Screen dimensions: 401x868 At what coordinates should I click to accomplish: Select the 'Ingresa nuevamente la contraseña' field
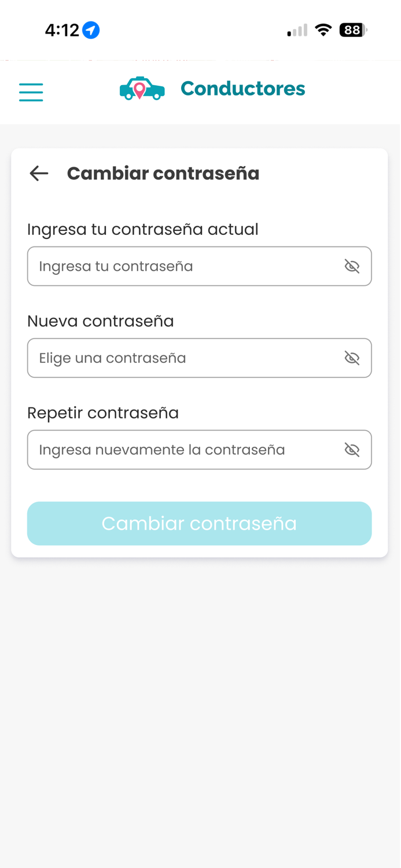tap(174, 450)
